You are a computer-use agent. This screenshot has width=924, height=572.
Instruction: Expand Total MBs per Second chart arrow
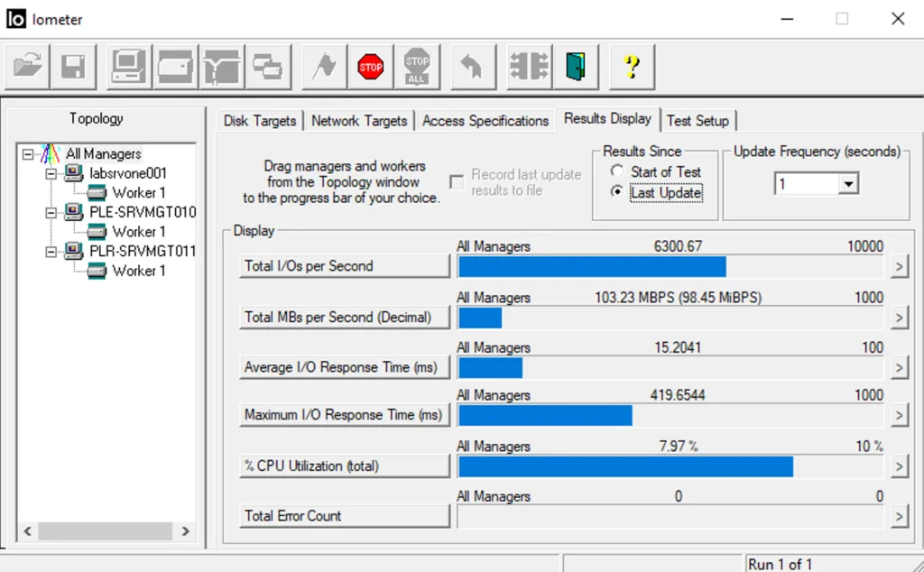[899, 318]
